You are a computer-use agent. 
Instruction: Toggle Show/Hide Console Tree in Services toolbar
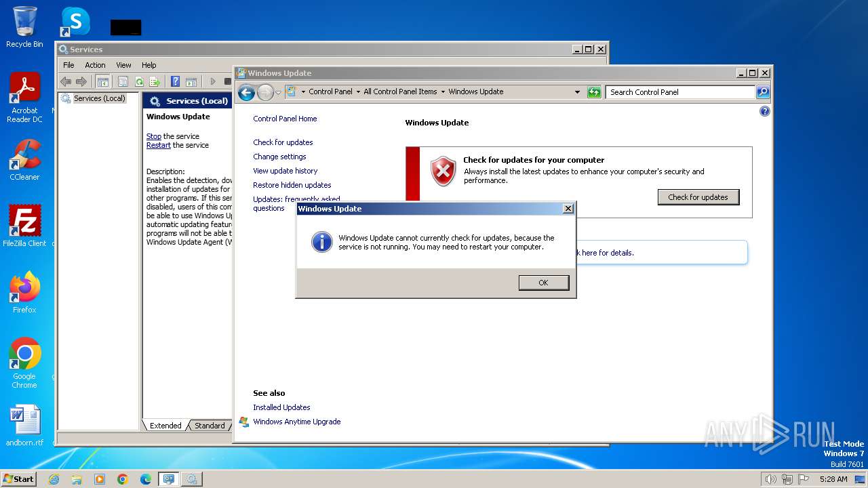[102, 81]
